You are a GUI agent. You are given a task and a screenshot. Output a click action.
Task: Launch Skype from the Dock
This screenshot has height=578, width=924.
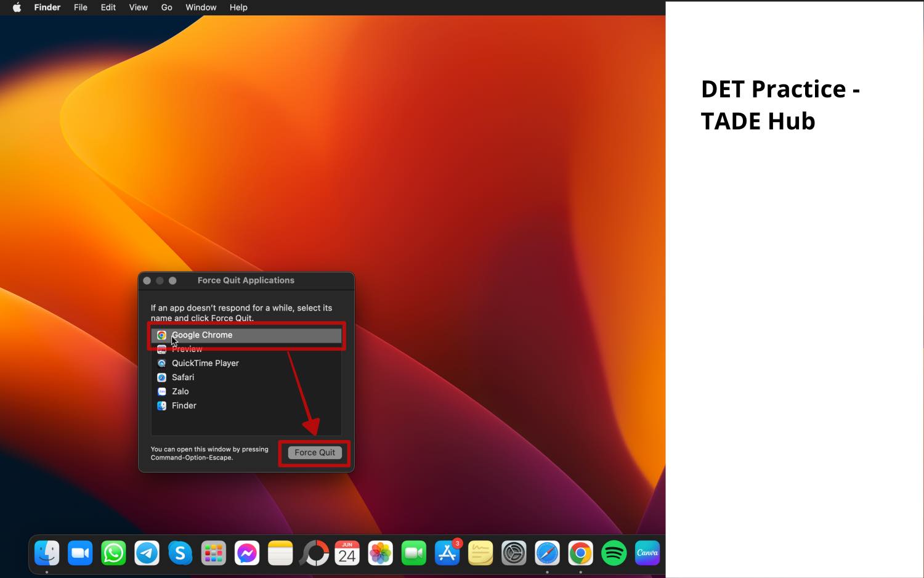(x=180, y=553)
